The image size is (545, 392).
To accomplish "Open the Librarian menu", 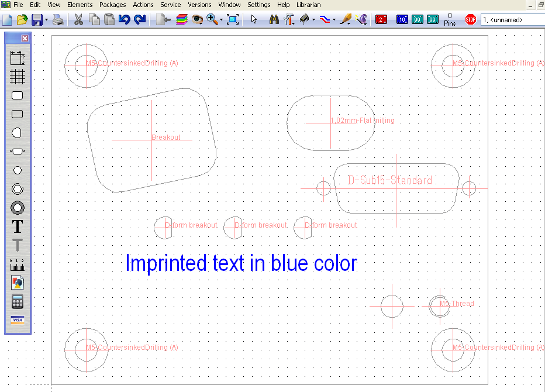I will [x=308, y=5].
